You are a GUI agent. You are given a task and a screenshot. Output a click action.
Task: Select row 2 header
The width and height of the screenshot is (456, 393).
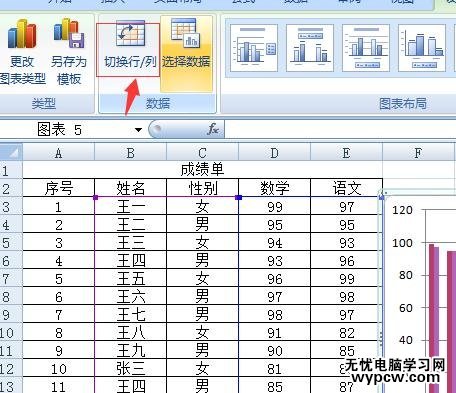click(x=11, y=188)
